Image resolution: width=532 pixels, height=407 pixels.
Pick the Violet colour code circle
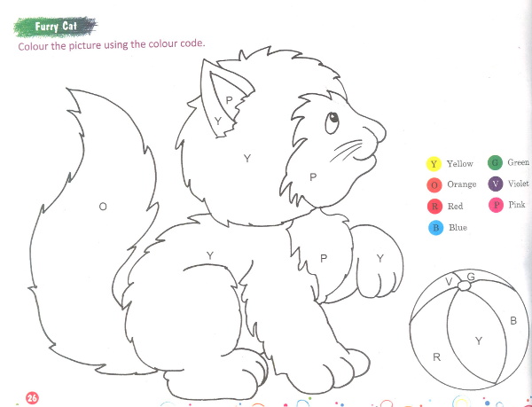coord(496,184)
